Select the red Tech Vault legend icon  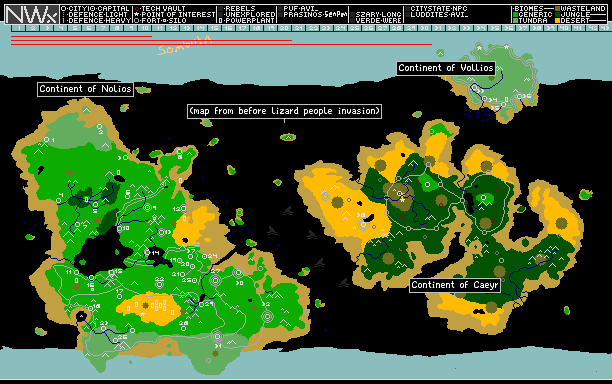click(x=137, y=9)
